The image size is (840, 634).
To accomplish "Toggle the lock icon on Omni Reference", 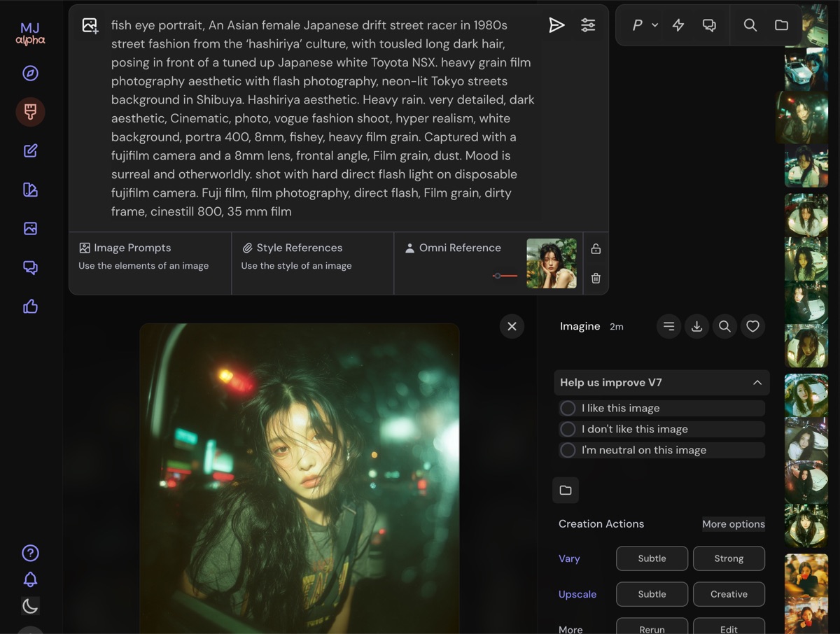I will coord(596,248).
